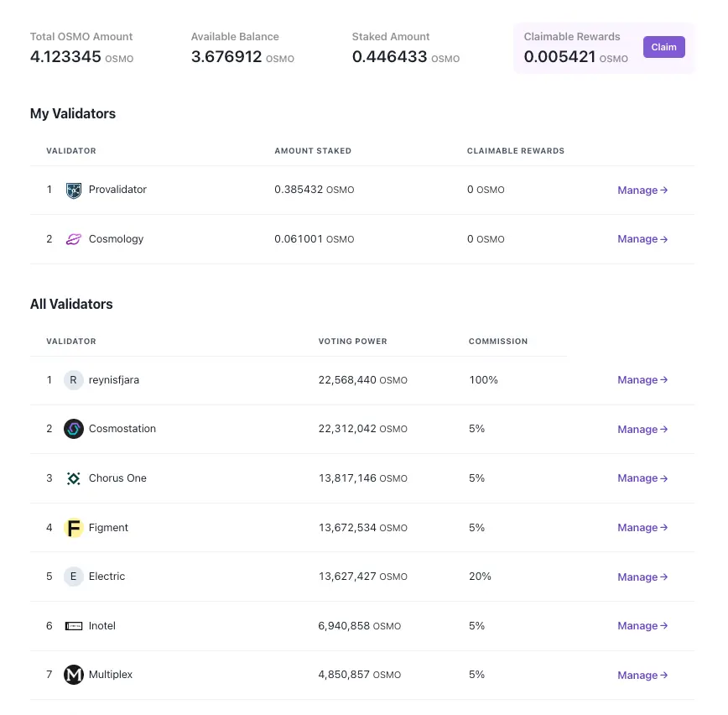The width and height of the screenshot is (728, 715).
Task: Manage the Inotel validator
Action: [642, 626]
